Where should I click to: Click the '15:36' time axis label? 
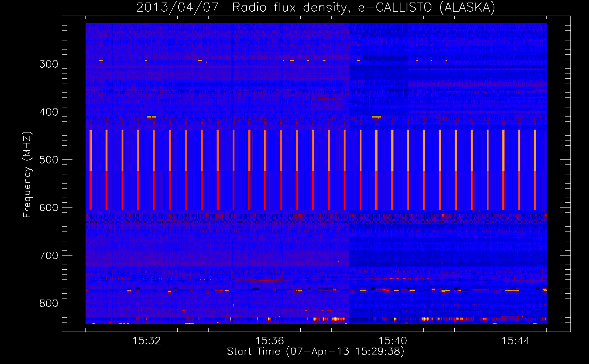click(x=270, y=341)
